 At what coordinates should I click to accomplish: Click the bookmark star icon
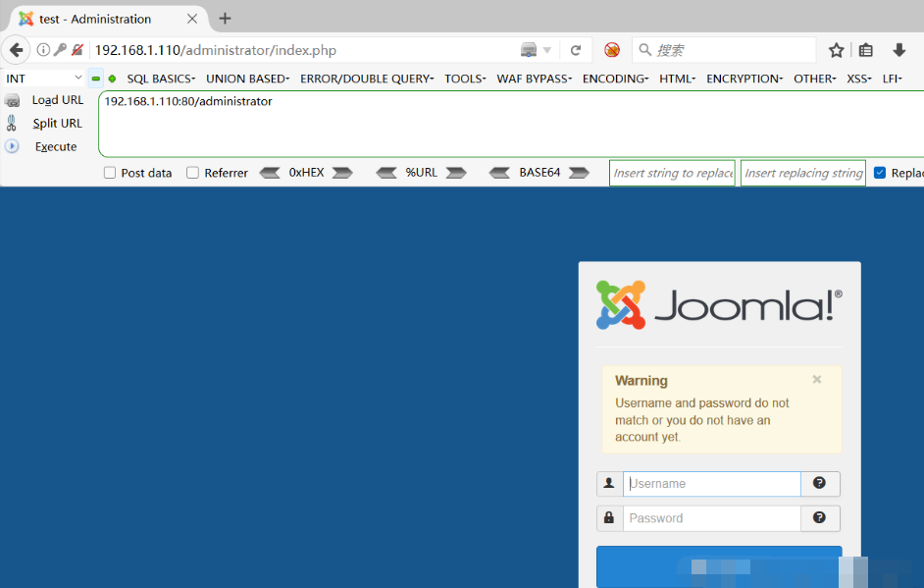pos(836,50)
